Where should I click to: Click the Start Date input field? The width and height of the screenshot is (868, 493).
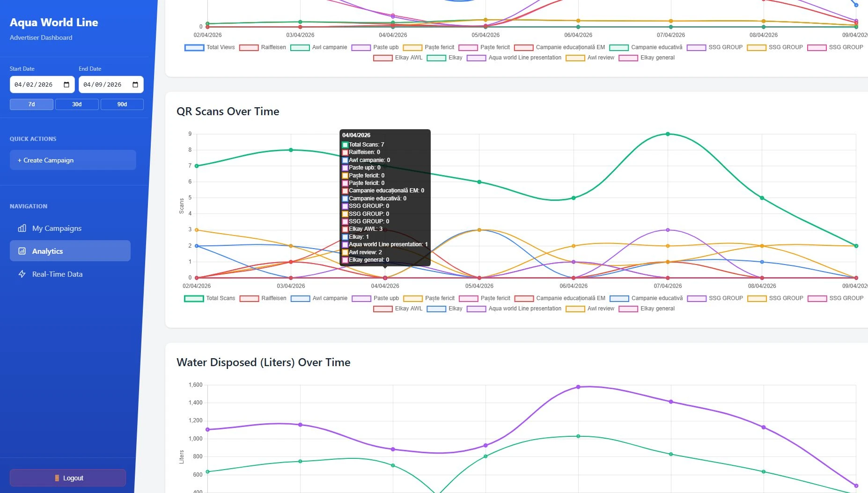pyautogui.click(x=35, y=85)
